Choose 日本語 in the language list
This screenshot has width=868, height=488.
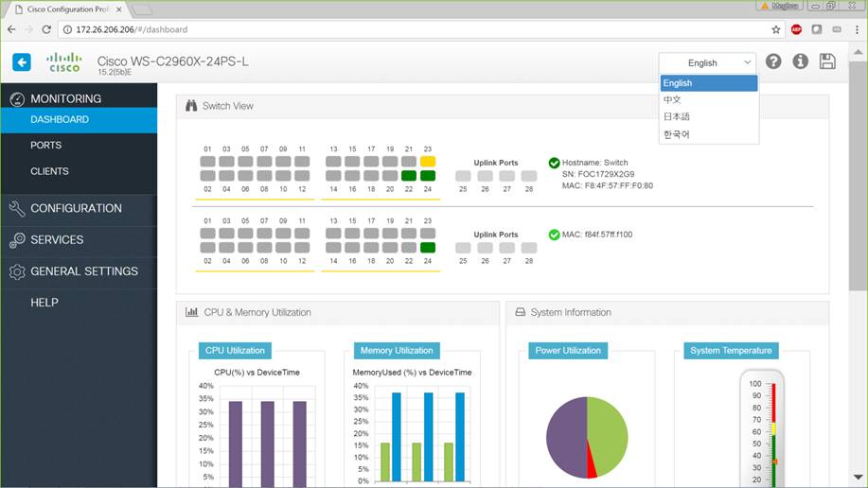coord(709,116)
